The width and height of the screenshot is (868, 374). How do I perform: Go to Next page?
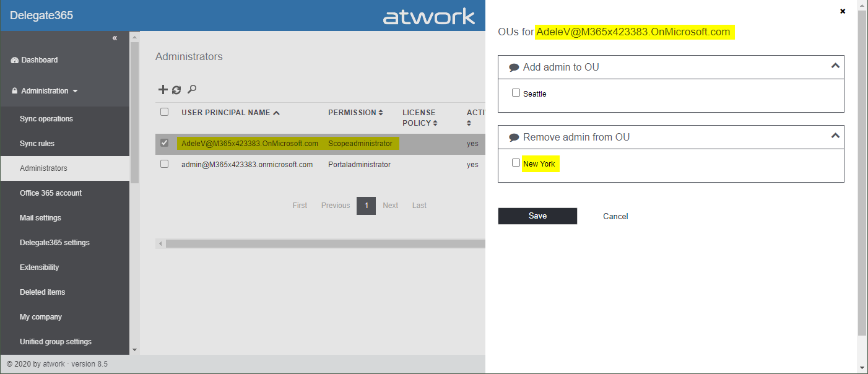(390, 206)
